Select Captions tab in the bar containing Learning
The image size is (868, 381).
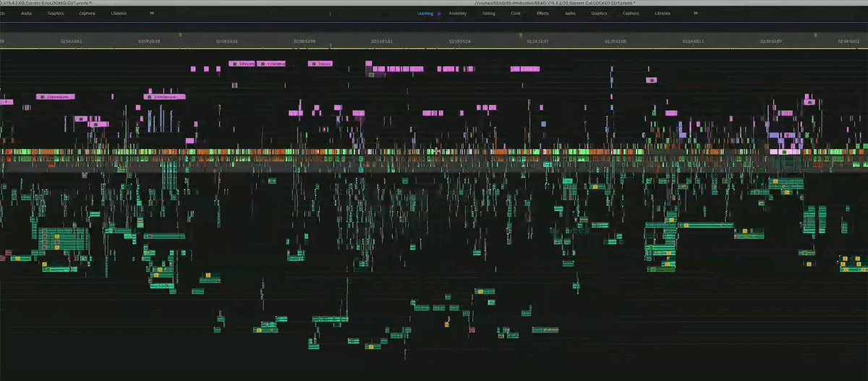pos(629,13)
